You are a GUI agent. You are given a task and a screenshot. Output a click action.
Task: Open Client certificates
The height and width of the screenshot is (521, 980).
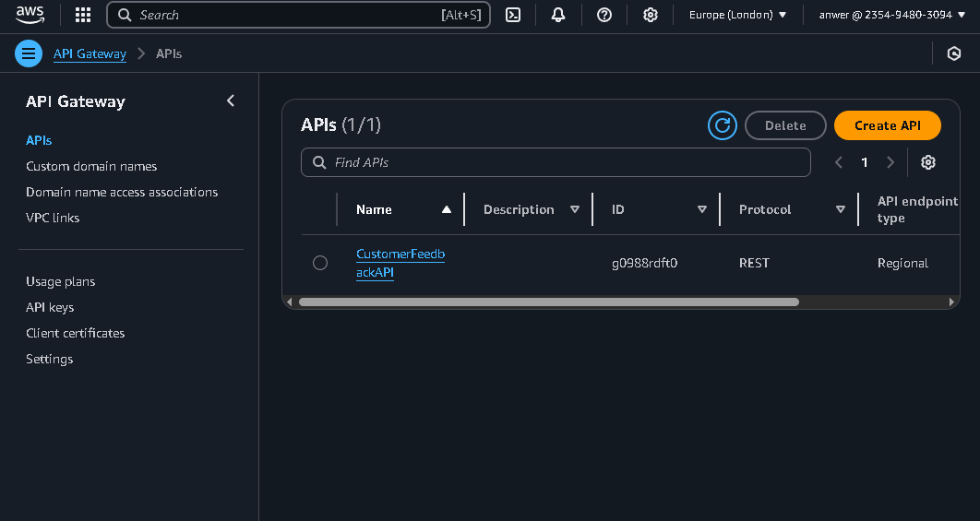[75, 333]
